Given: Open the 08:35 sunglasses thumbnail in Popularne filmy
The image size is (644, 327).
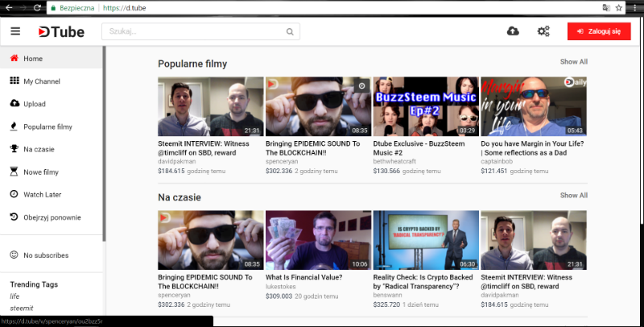Looking at the screenshot, I should (318, 106).
